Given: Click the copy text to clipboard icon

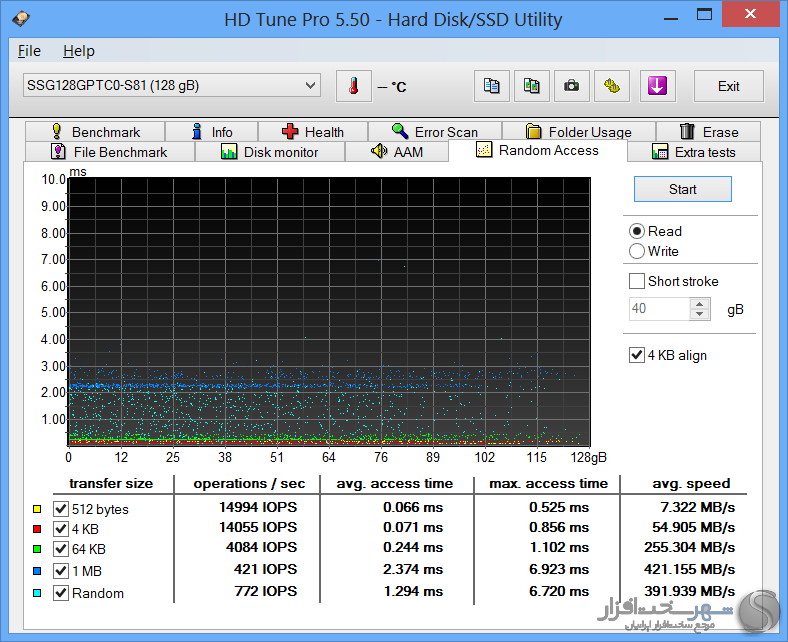Looking at the screenshot, I should click(x=491, y=86).
